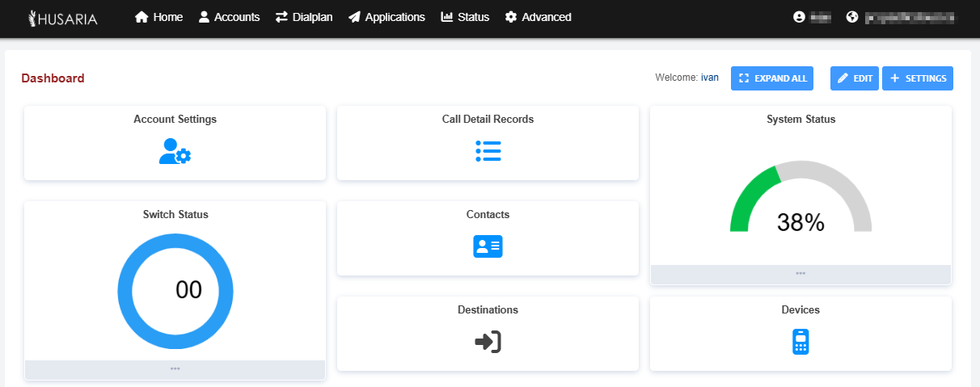Click the Settings button with plus sign

[918, 78]
